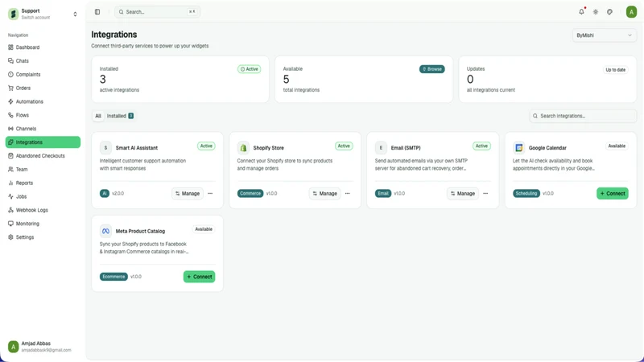The image size is (644, 362).
Task: Open Chats in the sidebar
Action: [43, 61]
